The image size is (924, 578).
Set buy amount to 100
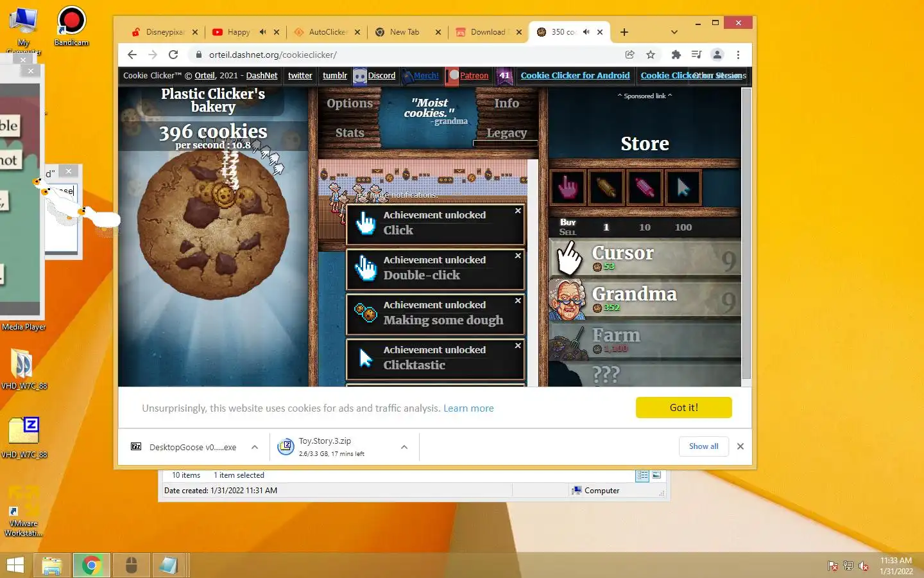(x=683, y=227)
